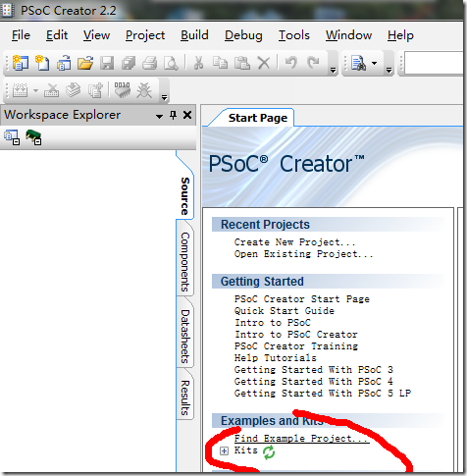Click the Program chip 0010 icon
Screen dimensions: 467x476
click(123, 90)
